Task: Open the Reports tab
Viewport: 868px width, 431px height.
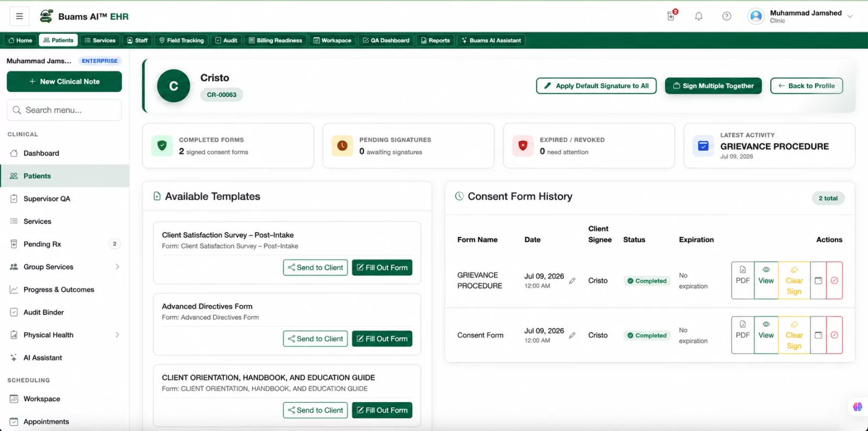Action: [436, 40]
